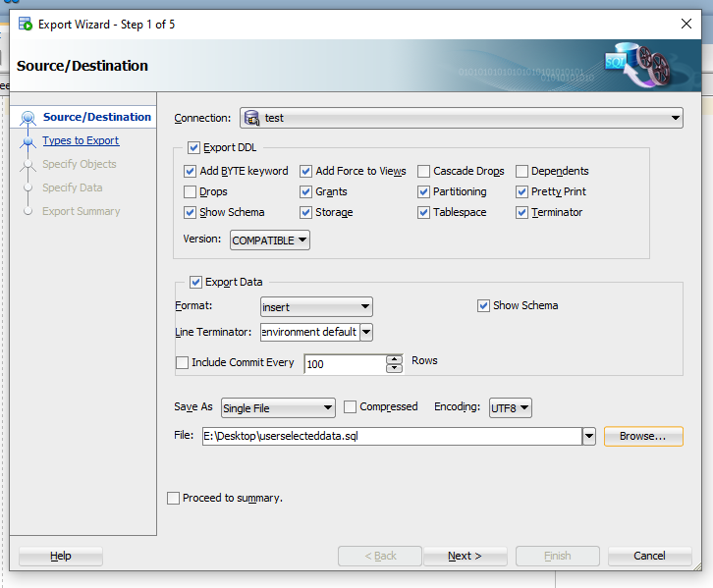Click the Source/Destination step node icon
Image resolution: width=713 pixels, height=588 pixels.
pyautogui.click(x=27, y=118)
